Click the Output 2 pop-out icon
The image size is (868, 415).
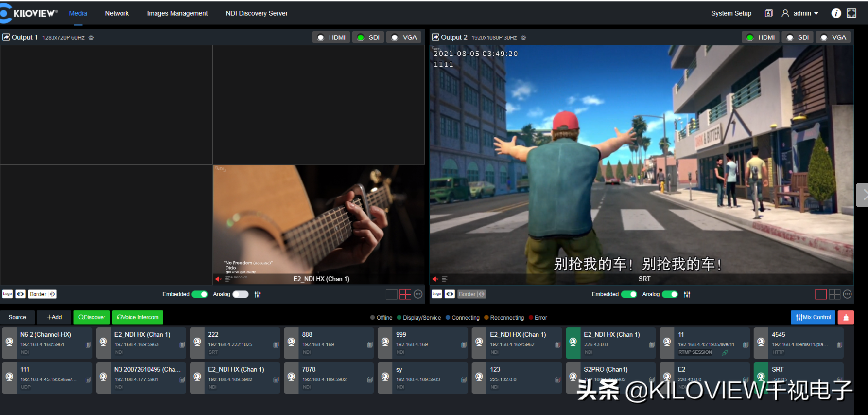click(435, 37)
